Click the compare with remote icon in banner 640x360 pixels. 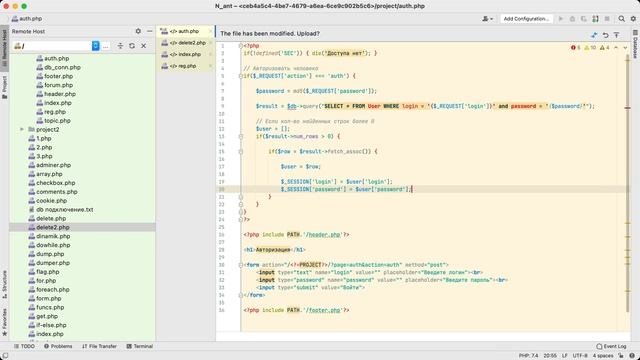point(594,35)
